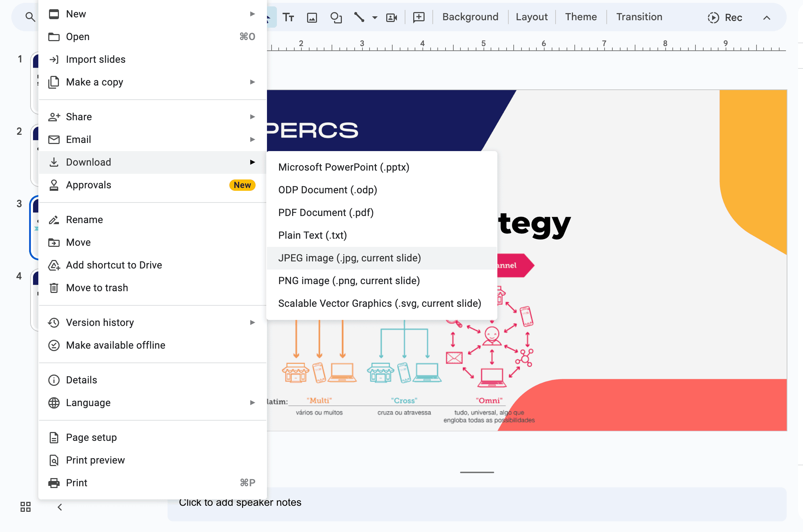Select the text box tool icon
803x532 pixels.
(288, 17)
